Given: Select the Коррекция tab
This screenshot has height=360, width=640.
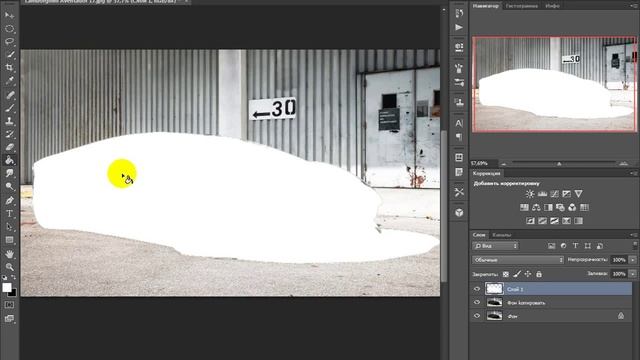Looking at the screenshot, I should (487, 173).
